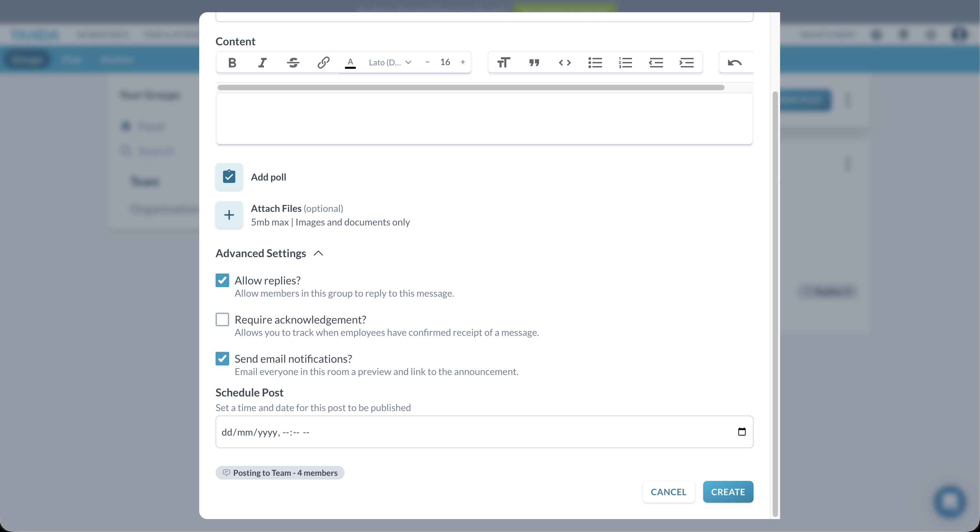The width and height of the screenshot is (980, 532).
Task: Insert a blockquote in the content
Action: (x=534, y=62)
